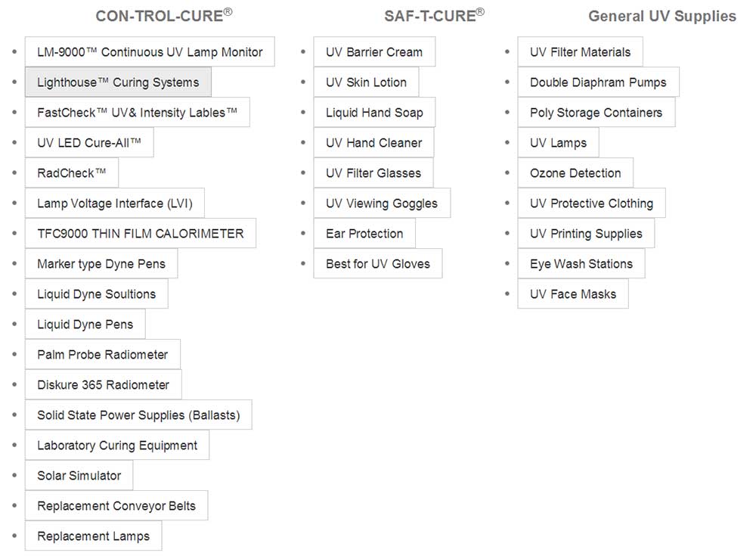Open LM-9000 Continuous UV Lamp Monitor link

coord(150,51)
